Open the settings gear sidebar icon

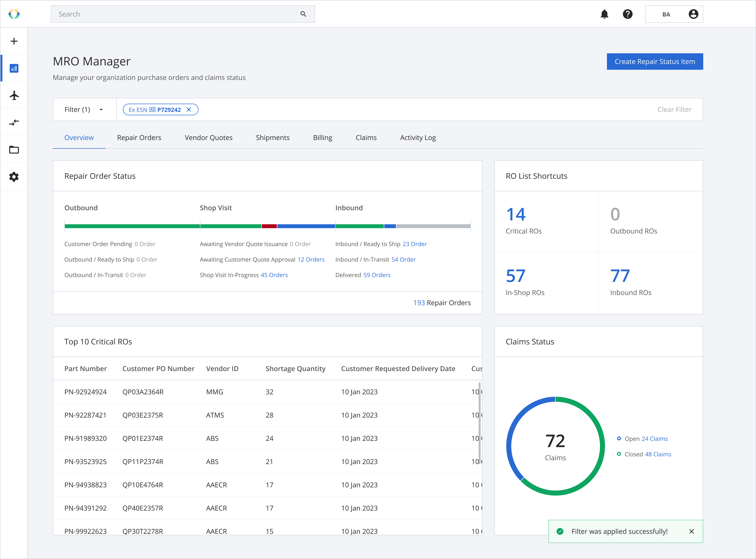14,177
